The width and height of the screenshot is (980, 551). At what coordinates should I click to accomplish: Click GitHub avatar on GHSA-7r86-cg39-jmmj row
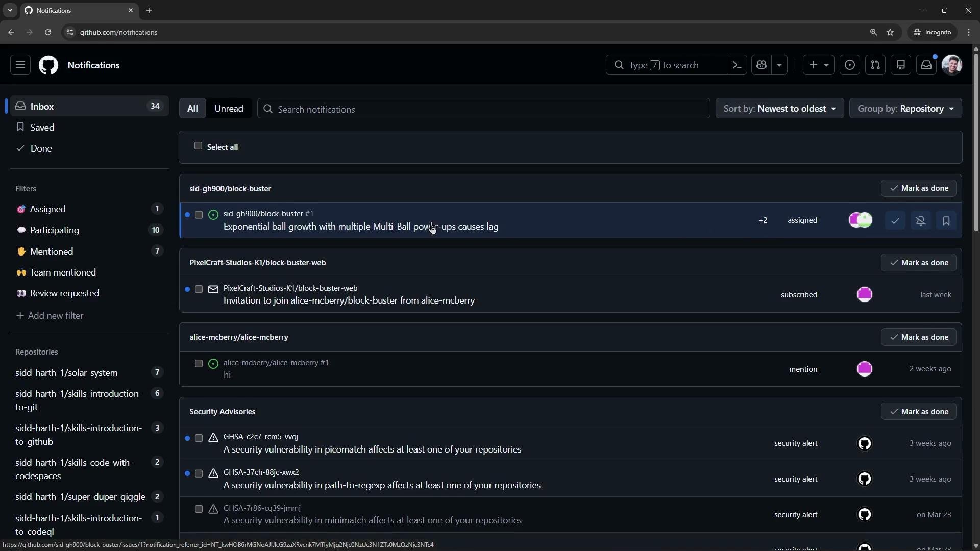(865, 515)
